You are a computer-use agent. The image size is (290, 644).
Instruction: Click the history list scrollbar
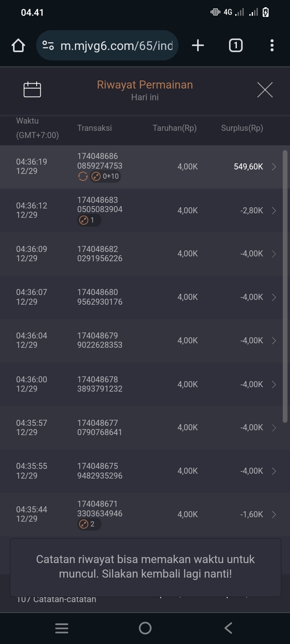pos(285,286)
